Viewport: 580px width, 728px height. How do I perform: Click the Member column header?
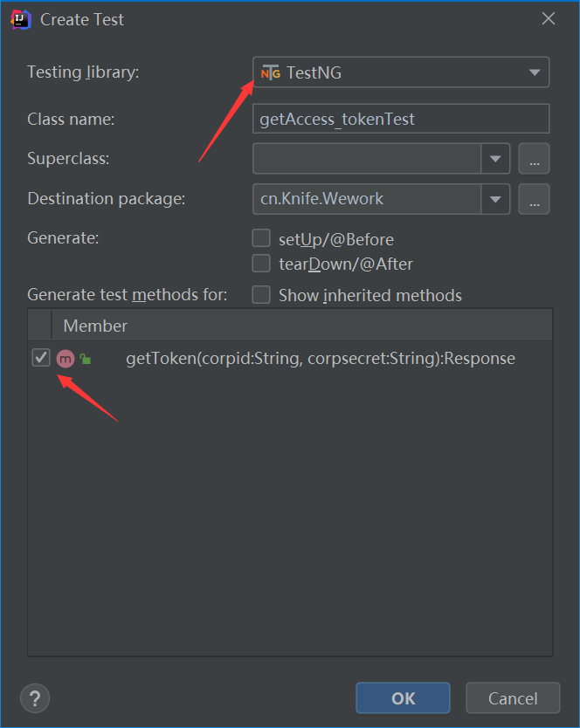point(95,326)
